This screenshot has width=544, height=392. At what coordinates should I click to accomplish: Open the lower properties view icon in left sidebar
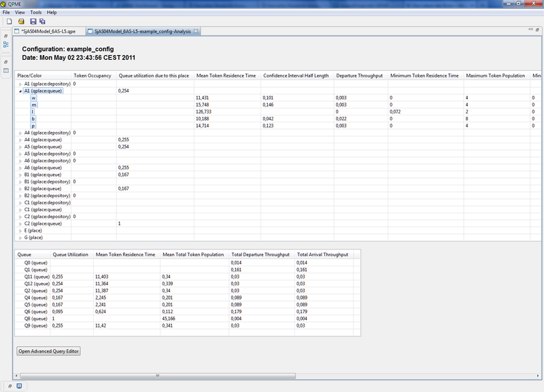pyautogui.click(x=5, y=70)
